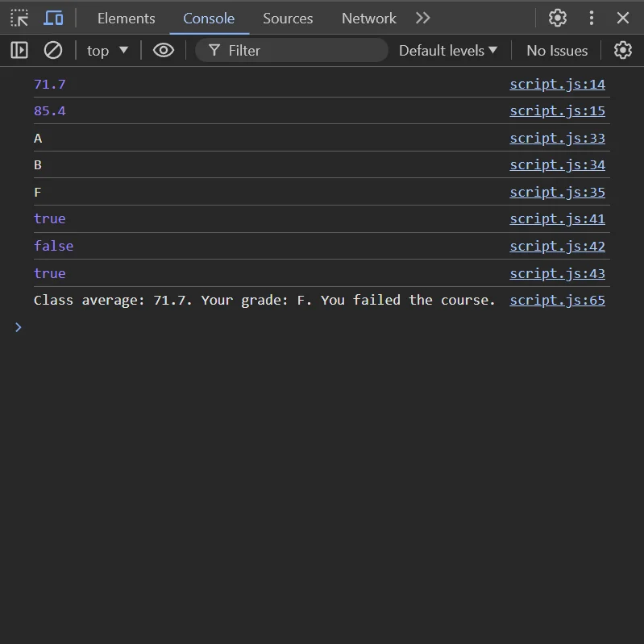Viewport: 644px width, 644px height.
Task: Open DevTools settings gear in top bar
Action: click(x=557, y=18)
